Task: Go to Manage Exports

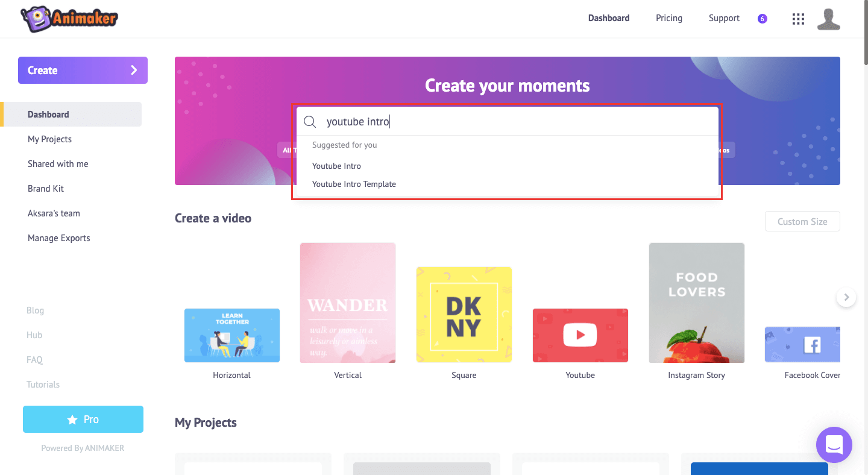Action: [59, 238]
